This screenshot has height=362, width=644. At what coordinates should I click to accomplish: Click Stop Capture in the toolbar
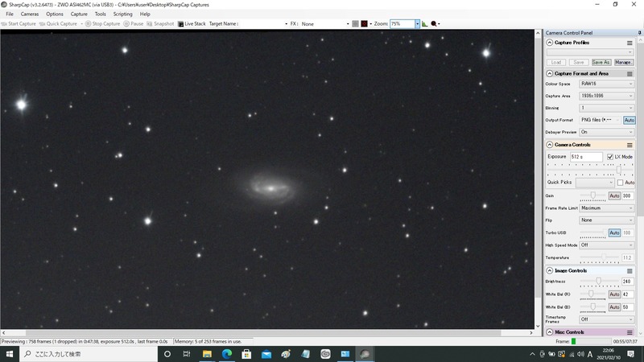click(103, 24)
